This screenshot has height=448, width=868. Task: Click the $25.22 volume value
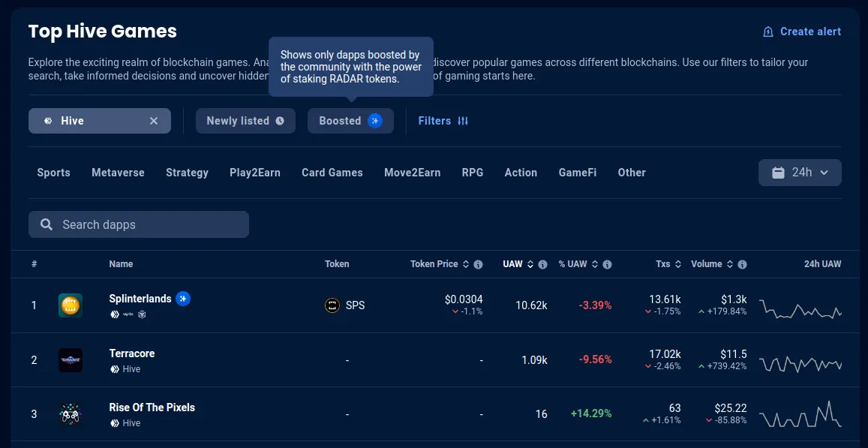(731, 409)
